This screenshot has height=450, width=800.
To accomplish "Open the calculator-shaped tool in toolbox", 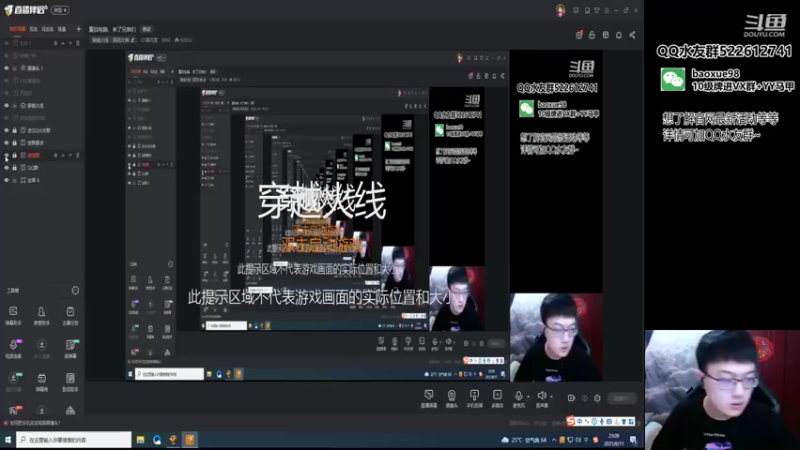I will point(70,382).
